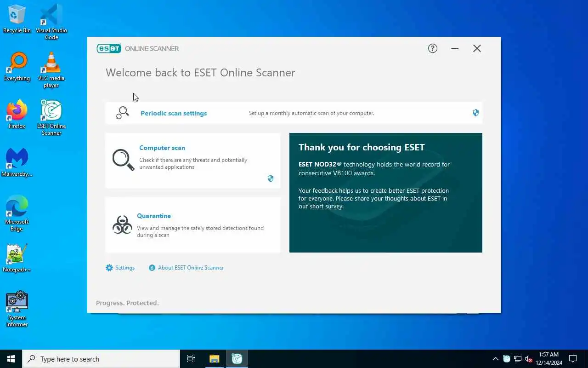Click the About info circle icon
The image size is (588, 368).
(152, 268)
